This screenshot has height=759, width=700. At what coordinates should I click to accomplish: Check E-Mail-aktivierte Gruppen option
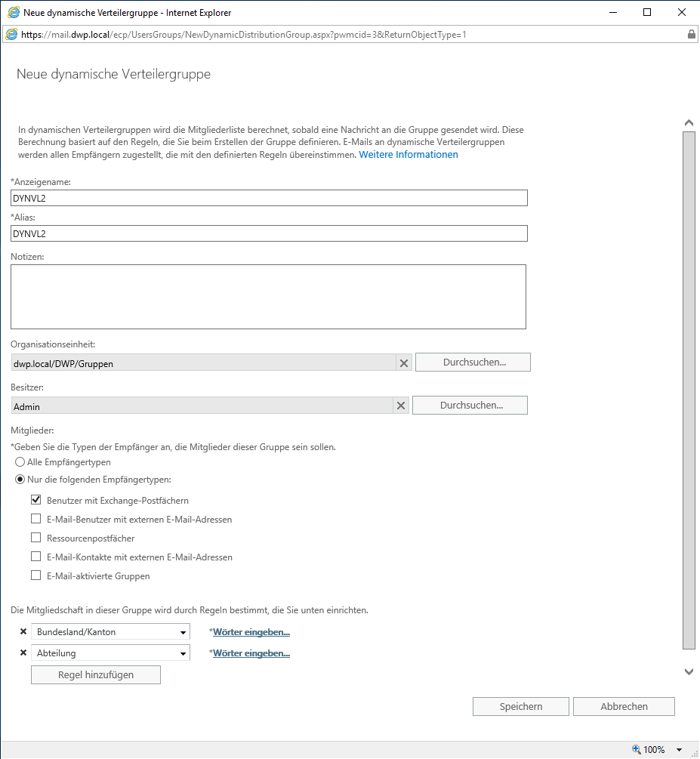[x=35, y=576]
